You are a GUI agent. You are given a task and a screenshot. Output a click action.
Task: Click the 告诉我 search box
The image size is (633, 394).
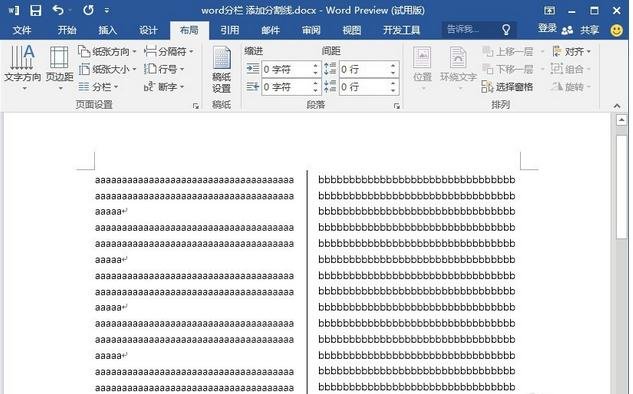pyautogui.click(x=478, y=29)
